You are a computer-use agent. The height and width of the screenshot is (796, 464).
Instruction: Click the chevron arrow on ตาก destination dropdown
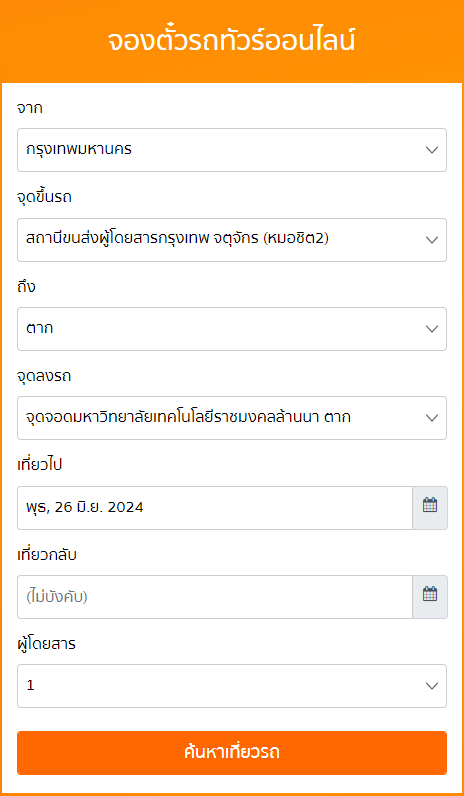click(432, 329)
